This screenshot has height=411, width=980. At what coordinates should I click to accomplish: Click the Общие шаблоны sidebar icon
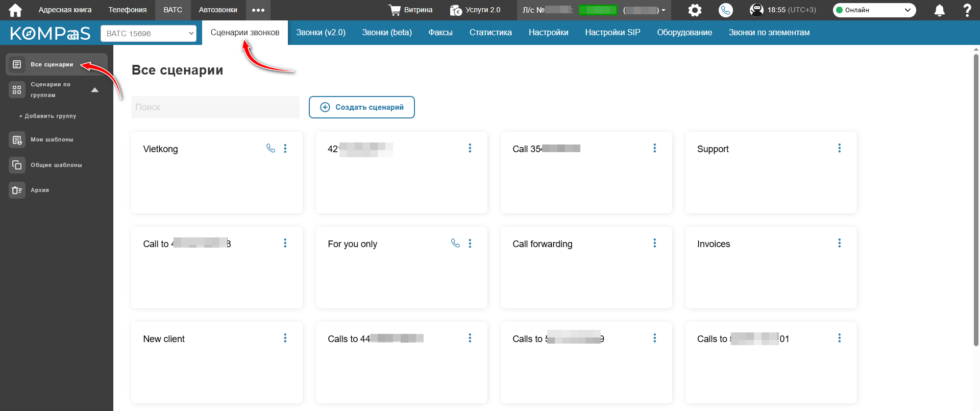(x=17, y=165)
